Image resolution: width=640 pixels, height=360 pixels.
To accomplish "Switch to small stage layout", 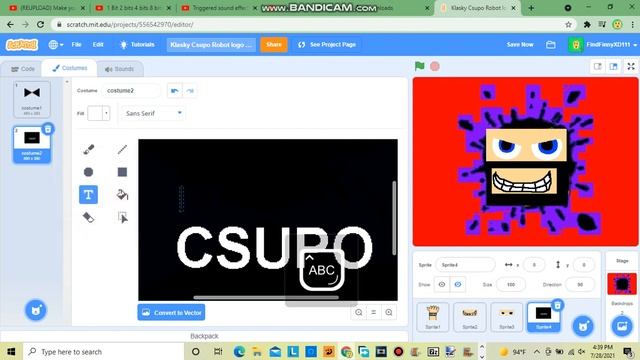I will point(598,67).
